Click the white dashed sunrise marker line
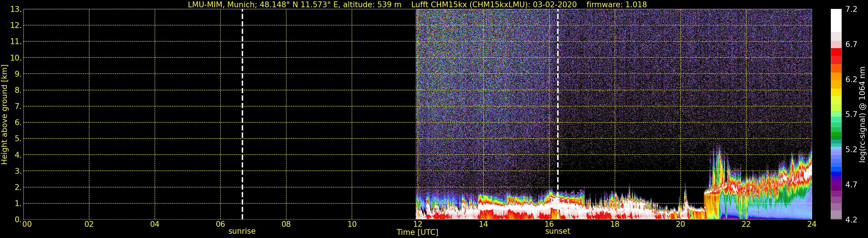The height and width of the screenshot is (238, 868). pos(242,114)
